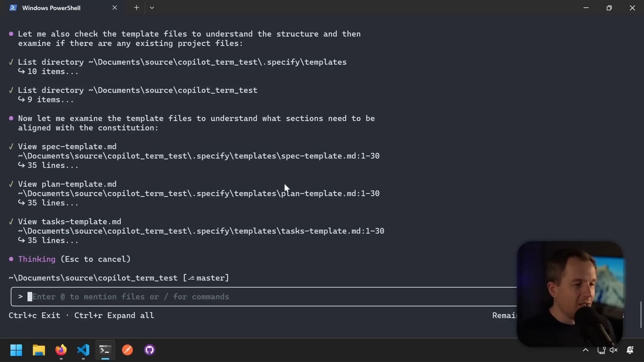
Task: Toggle do-not-disturb on the notification bell
Action: tap(629, 350)
